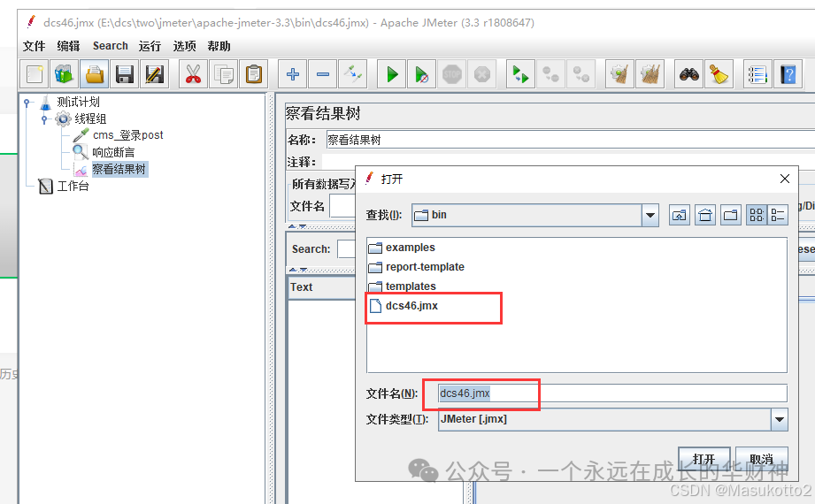
Task: Click the 名称 field containing 察看结果树
Action: (570, 140)
